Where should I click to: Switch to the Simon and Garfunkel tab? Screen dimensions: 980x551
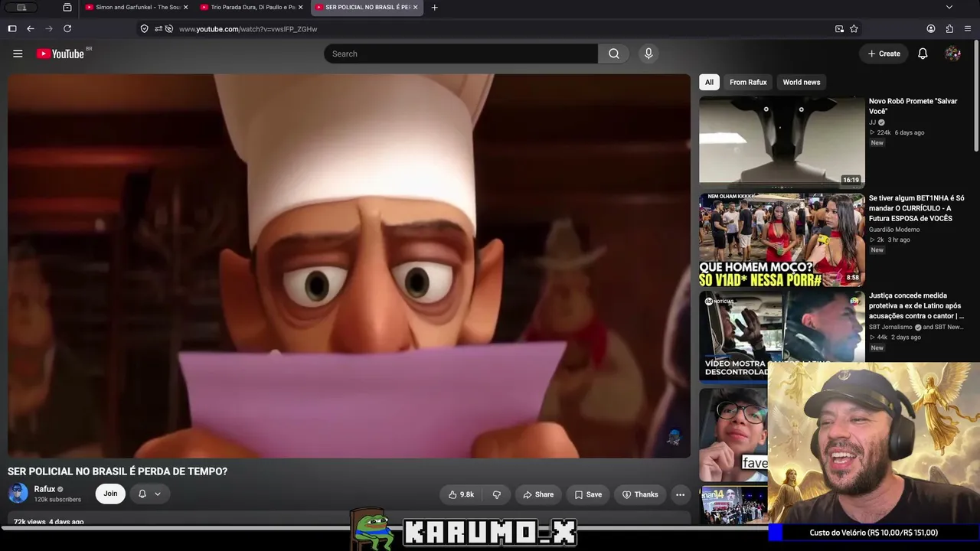(137, 8)
